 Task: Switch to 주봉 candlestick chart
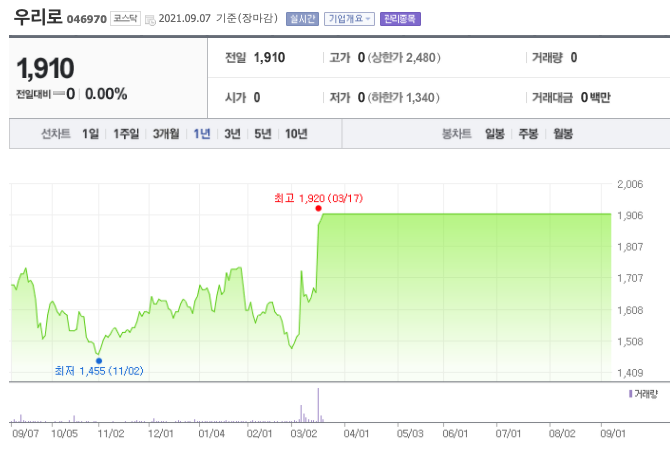click(528, 134)
